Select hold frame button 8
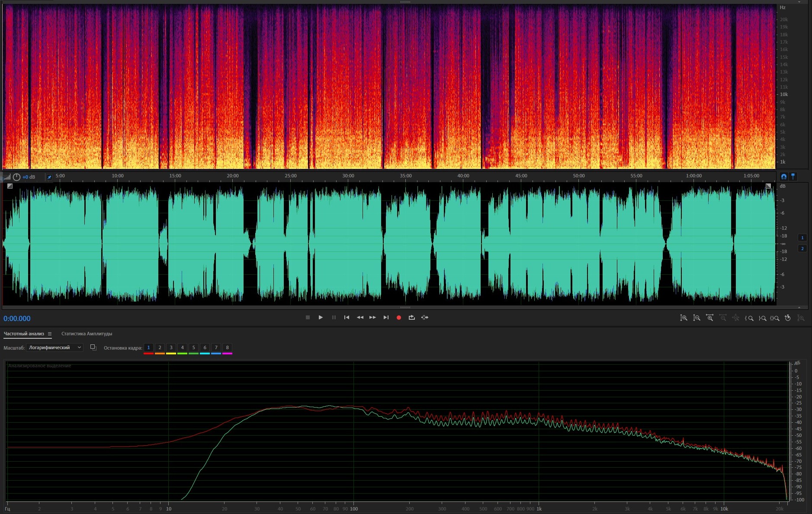The height and width of the screenshot is (514, 812). click(x=227, y=347)
